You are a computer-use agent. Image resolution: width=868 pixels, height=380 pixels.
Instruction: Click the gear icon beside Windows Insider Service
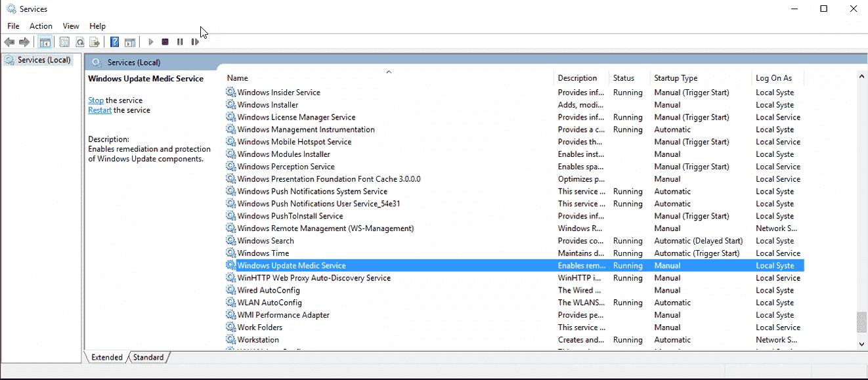point(231,93)
